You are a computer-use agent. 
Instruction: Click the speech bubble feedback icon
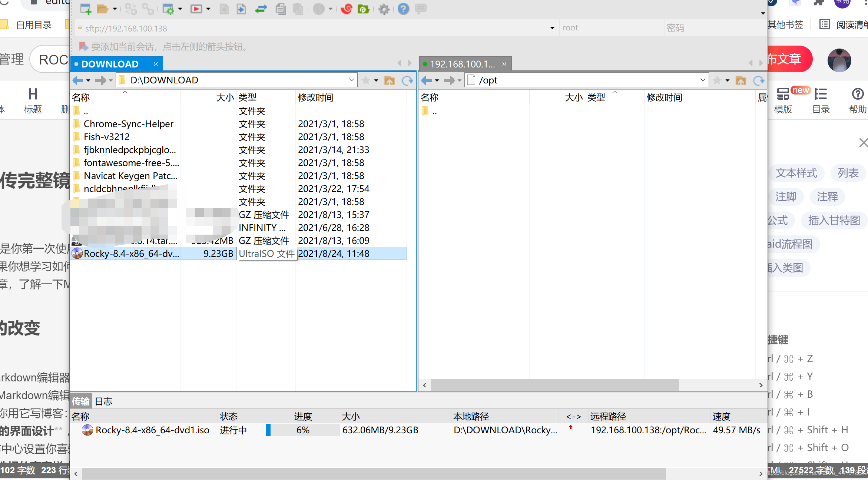(x=421, y=9)
